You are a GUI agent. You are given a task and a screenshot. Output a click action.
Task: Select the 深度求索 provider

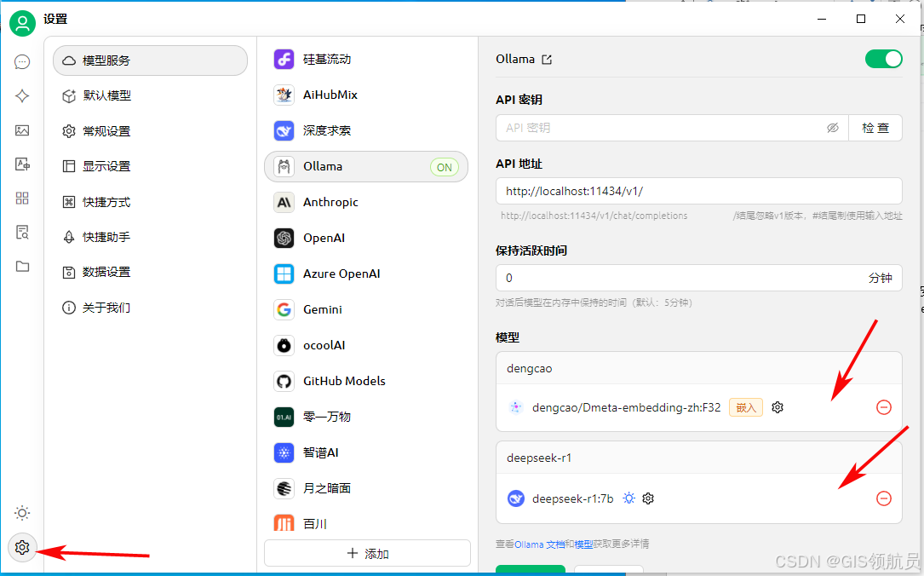pos(366,131)
